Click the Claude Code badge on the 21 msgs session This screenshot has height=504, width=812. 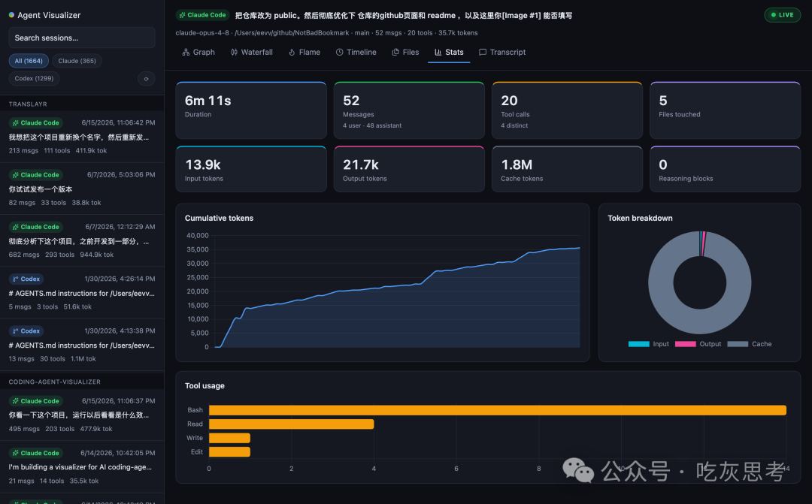point(36,453)
